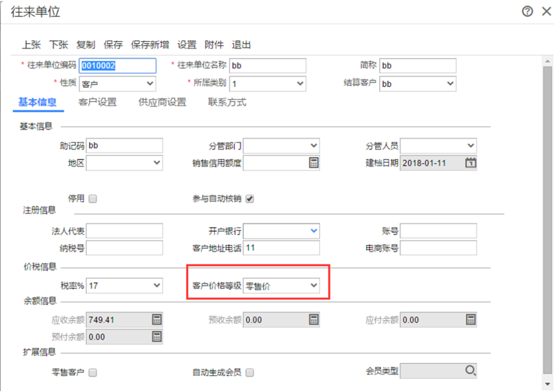Viewport: 554px width, 392px height.
Task: Click calculator icon beside 预付余额
Action: pos(156,337)
